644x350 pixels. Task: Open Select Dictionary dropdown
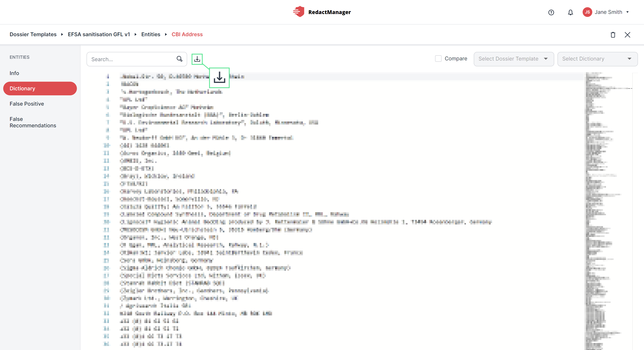pos(597,59)
